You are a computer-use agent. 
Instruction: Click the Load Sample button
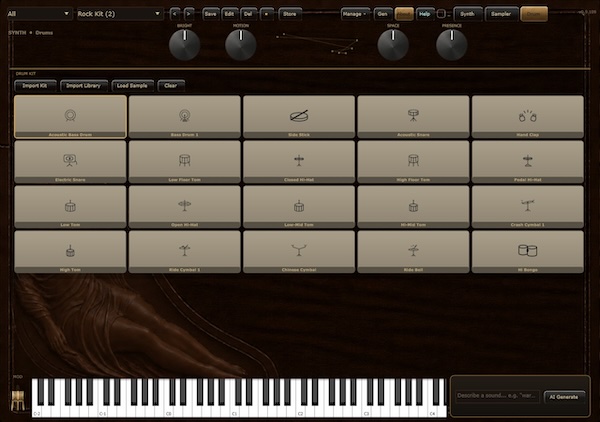click(132, 86)
